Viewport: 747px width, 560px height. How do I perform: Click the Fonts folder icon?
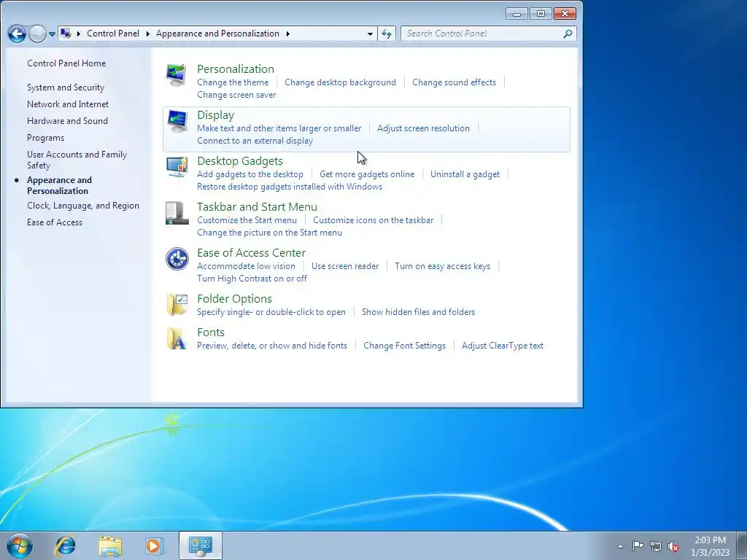tap(177, 338)
